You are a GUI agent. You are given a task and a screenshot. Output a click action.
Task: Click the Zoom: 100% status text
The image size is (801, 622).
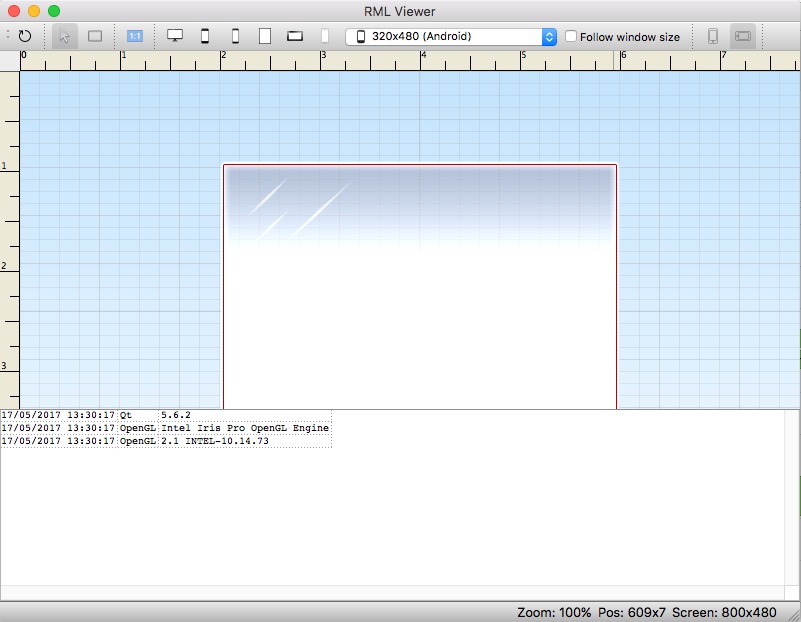coord(553,612)
